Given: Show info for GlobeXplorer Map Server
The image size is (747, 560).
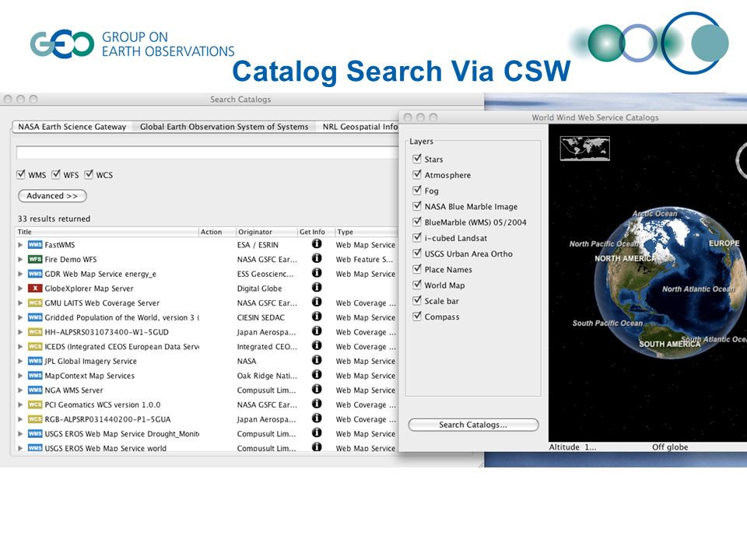Looking at the screenshot, I should (317, 288).
